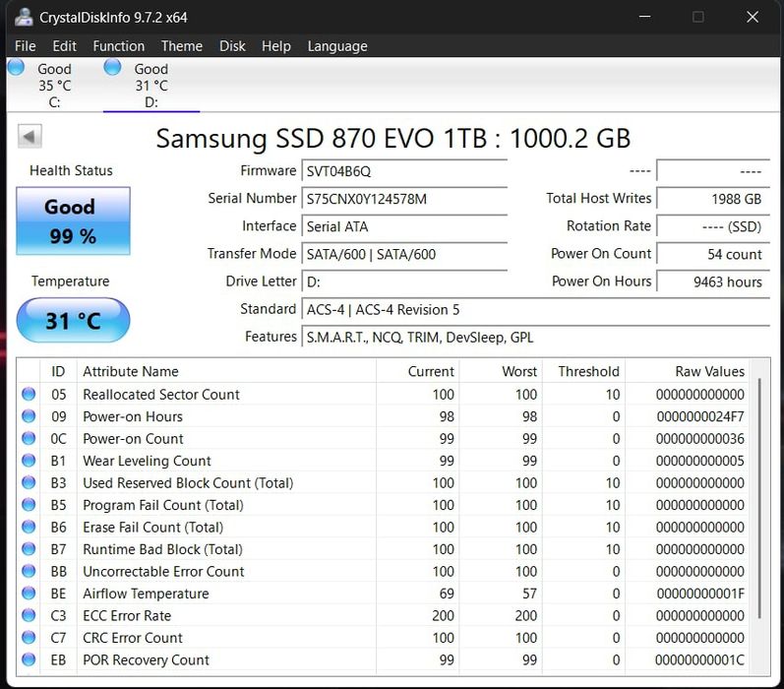Viewport: 784px width, 689px height.
Task: Select the C: drive status orb
Action: 16,67
